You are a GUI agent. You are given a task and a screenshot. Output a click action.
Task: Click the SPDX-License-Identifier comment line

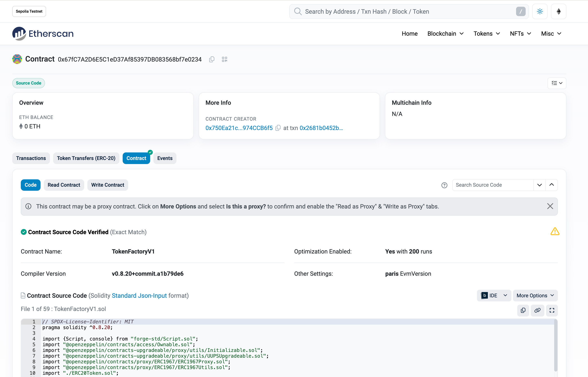(88, 322)
